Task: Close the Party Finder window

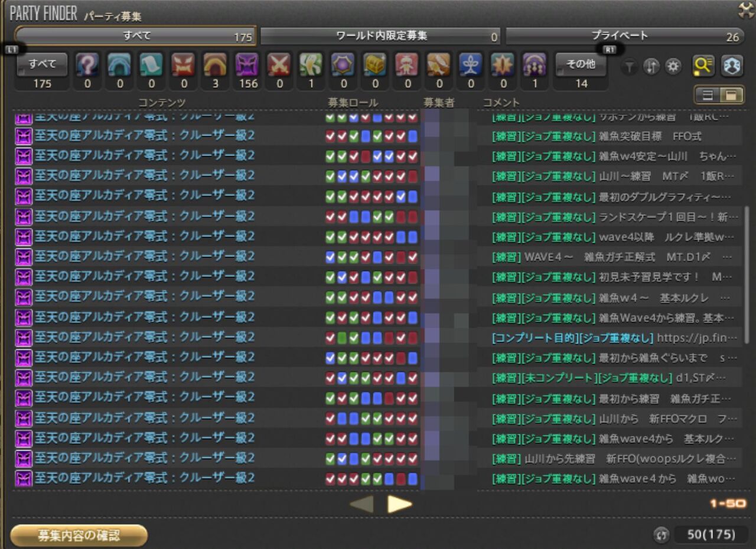Action: [x=746, y=9]
